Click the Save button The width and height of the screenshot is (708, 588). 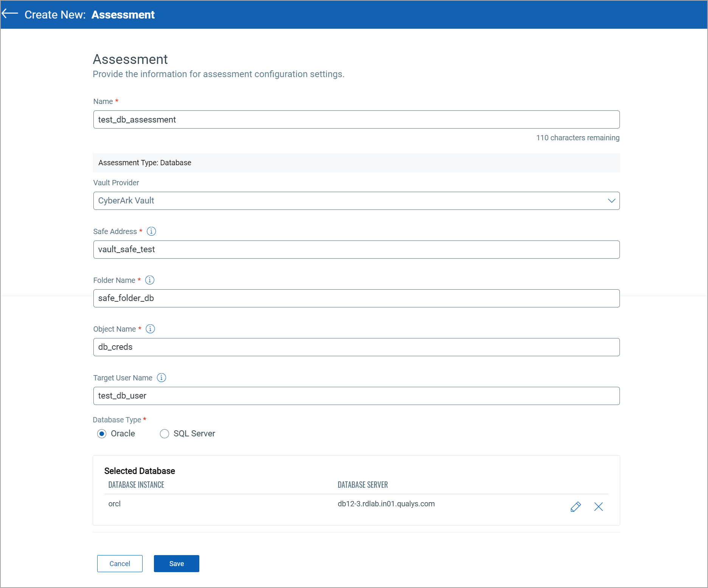pyautogui.click(x=177, y=563)
